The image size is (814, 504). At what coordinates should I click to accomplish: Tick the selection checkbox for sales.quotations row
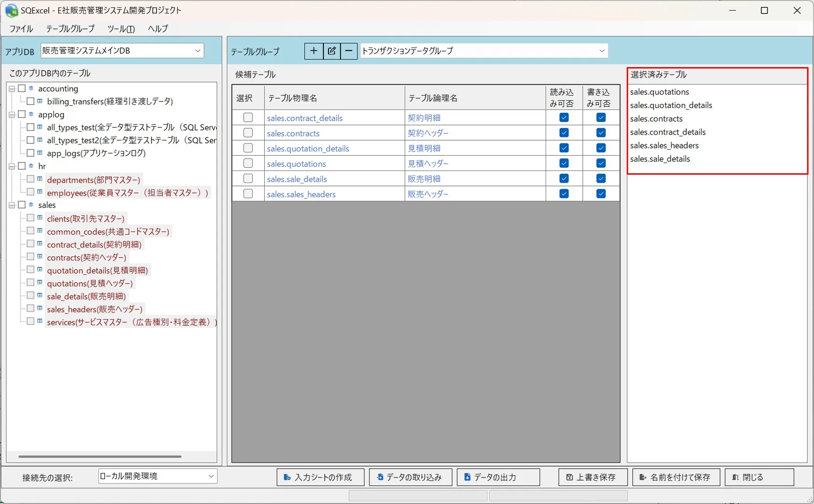coord(248,163)
